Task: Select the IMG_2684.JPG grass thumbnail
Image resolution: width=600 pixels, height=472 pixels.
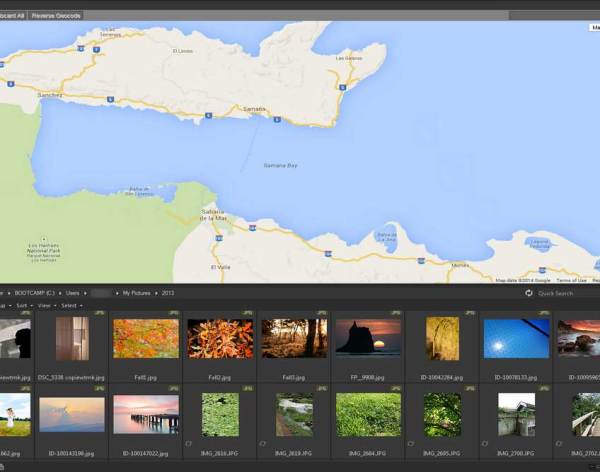Action: 368,415
